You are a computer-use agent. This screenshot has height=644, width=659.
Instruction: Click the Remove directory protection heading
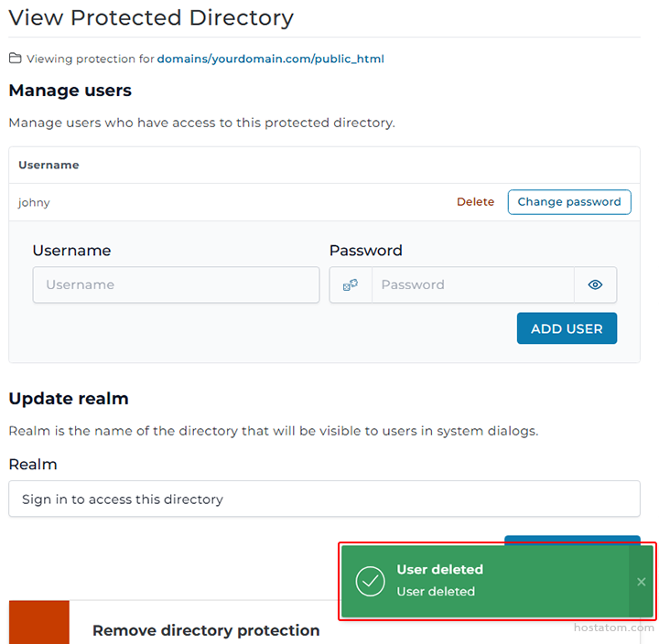[206, 630]
